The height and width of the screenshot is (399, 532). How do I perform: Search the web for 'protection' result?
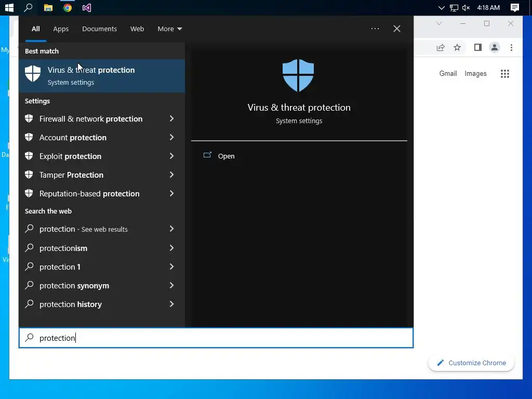pyautogui.click(x=84, y=229)
